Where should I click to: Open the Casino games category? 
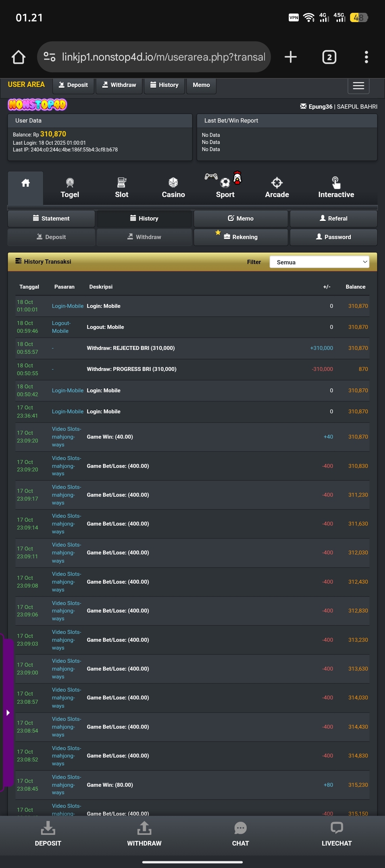click(x=173, y=188)
